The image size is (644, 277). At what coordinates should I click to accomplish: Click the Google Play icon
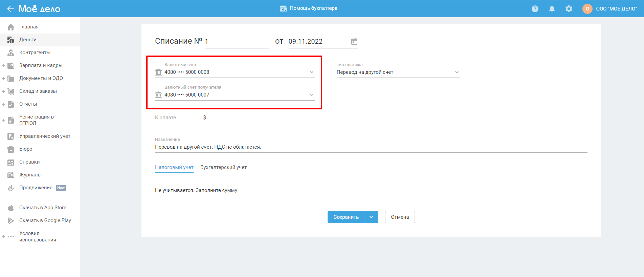click(11, 220)
